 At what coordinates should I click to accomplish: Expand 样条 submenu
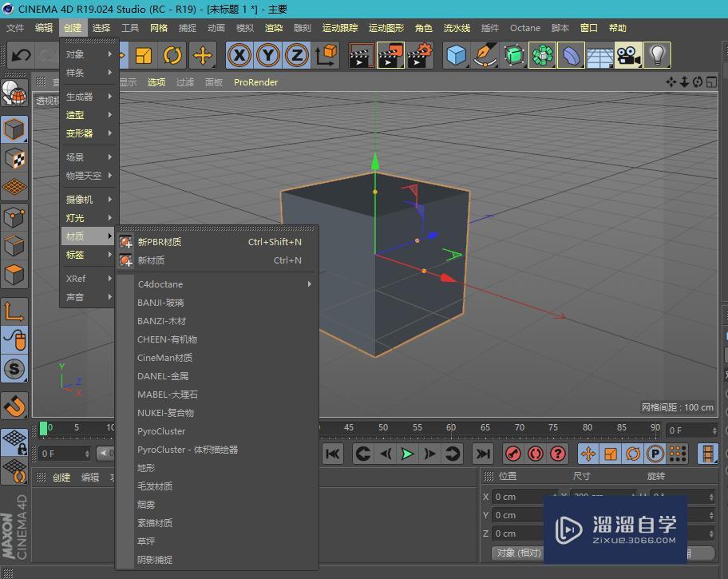pyautogui.click(x=89, y=73)
